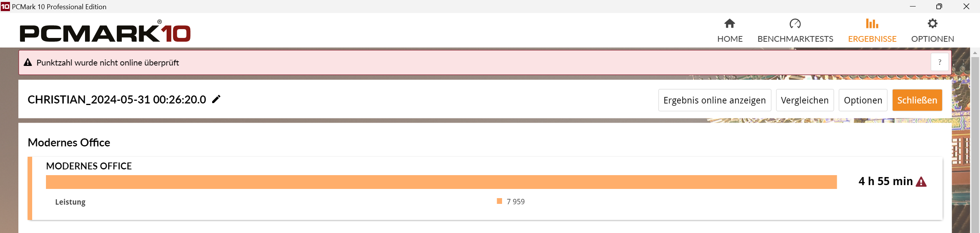Click the scrollbar up arrow

(975, 53)
